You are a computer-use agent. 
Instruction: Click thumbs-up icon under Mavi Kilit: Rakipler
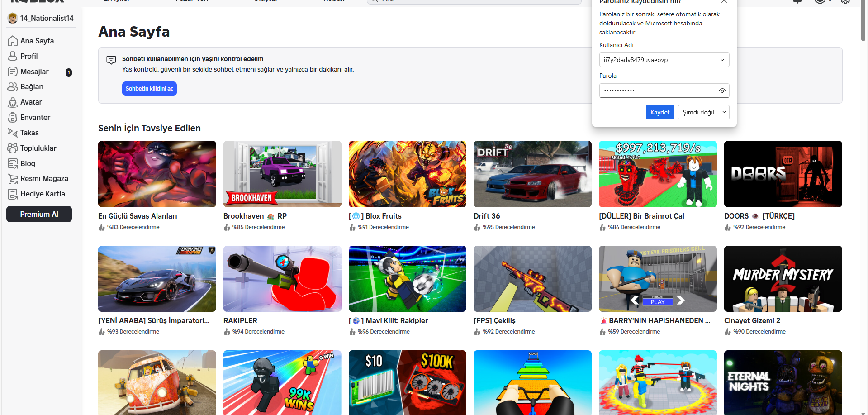click(x=352, y=332)
